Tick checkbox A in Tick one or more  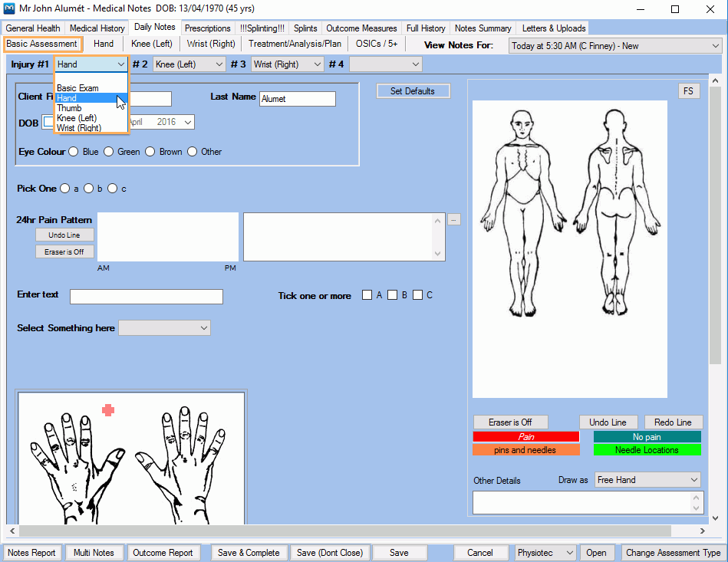pyautogui.click(x=367, y=295)
